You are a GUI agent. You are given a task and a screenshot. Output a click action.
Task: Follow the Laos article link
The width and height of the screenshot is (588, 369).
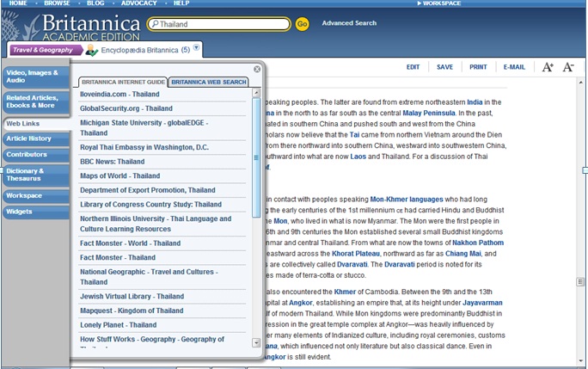click(x=358, y=157)
